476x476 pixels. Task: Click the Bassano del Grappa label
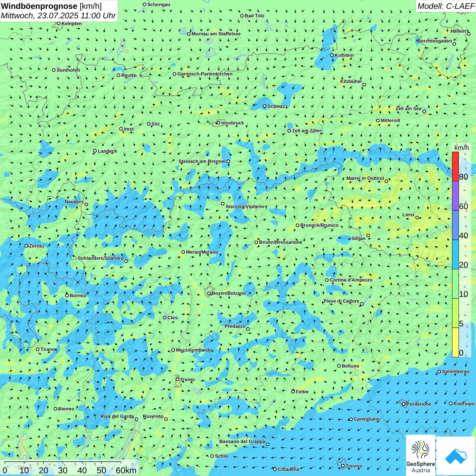[242, 441]
